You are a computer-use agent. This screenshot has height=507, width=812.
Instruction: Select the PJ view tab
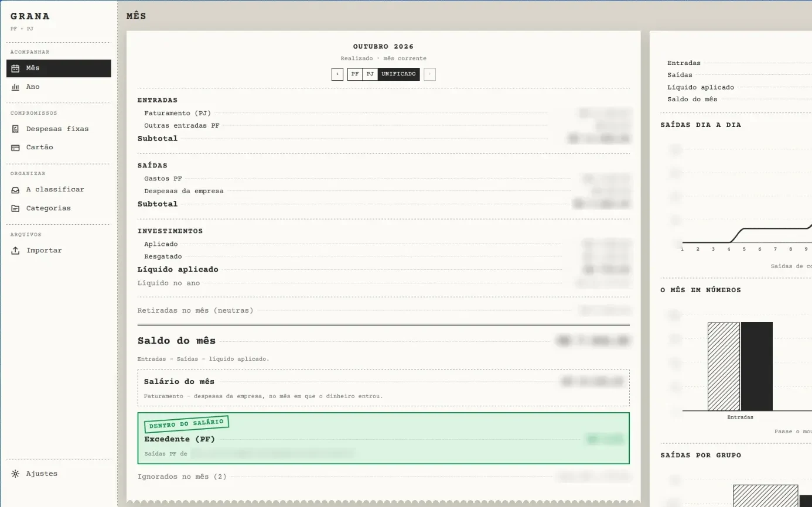pos(370,74)
